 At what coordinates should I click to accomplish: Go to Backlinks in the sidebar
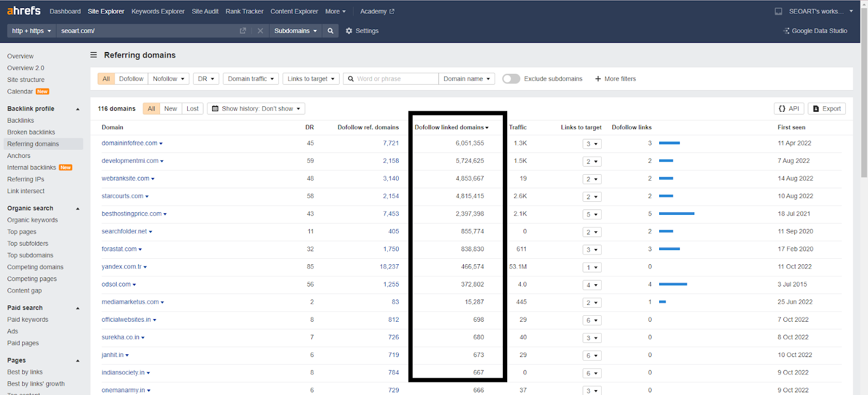pos(21,120)
